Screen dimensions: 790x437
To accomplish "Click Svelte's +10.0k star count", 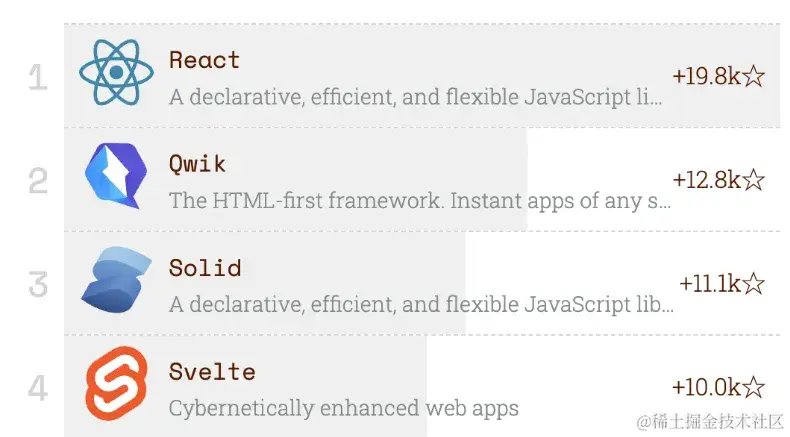I will point(718,387).
